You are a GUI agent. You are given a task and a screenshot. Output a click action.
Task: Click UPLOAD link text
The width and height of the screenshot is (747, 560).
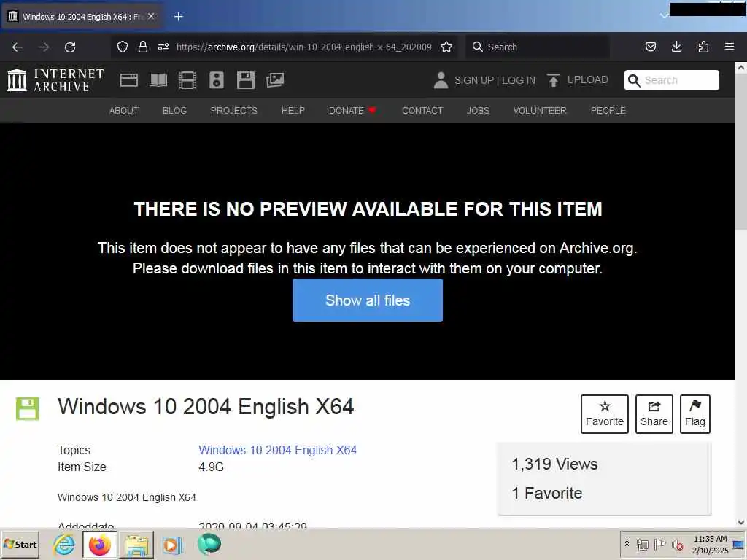[587, 80]
